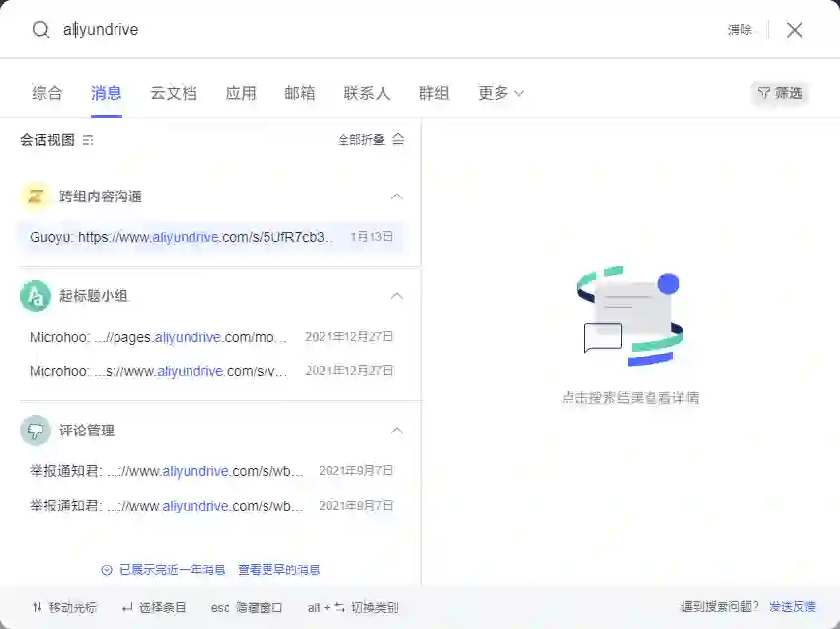The image size is (840, 629).
Task: Open the 云文档 tab
Action: click(x=174, y=93)
